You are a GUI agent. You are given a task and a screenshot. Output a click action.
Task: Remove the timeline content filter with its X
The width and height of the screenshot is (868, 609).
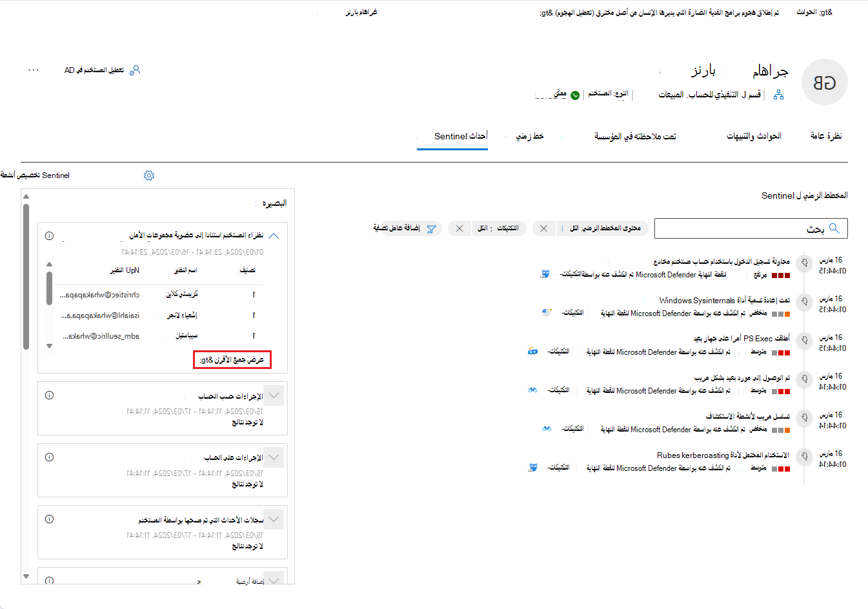pos(544,228)
